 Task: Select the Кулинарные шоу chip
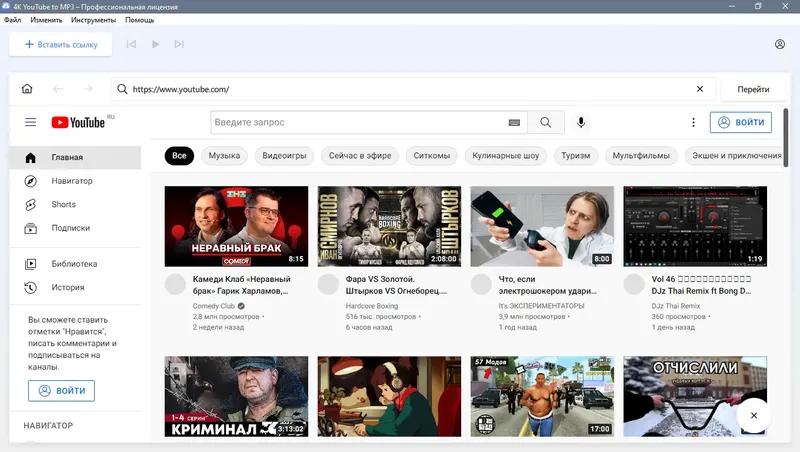[506, 156]
